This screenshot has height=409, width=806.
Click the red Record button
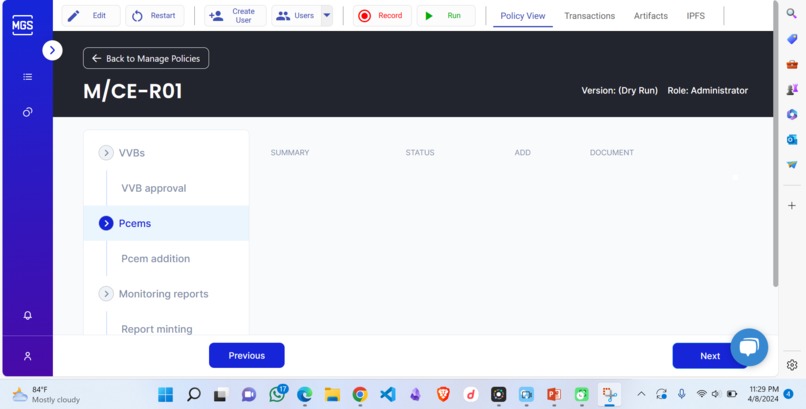[x=382, y=15]
